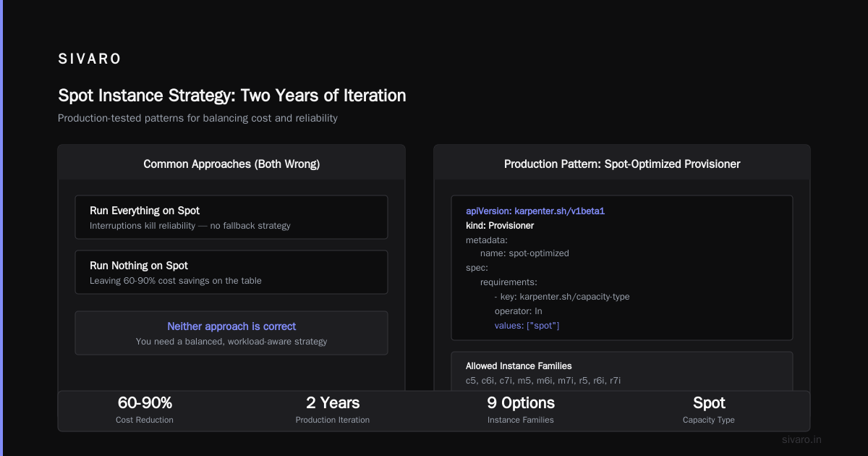Click 'You need a balanced, workload-aware strategy'
868x456 pixels.
(x=231, y=341)
